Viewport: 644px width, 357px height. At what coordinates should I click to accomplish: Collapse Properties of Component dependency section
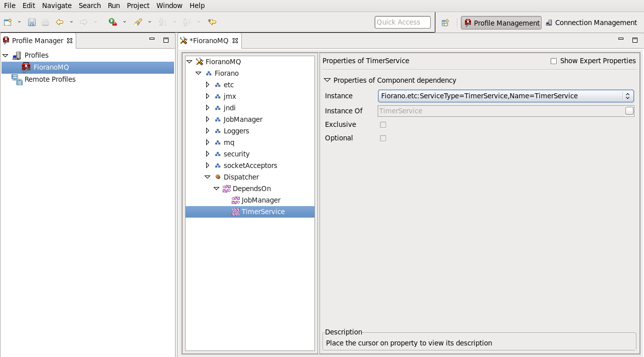click(328, 80)
